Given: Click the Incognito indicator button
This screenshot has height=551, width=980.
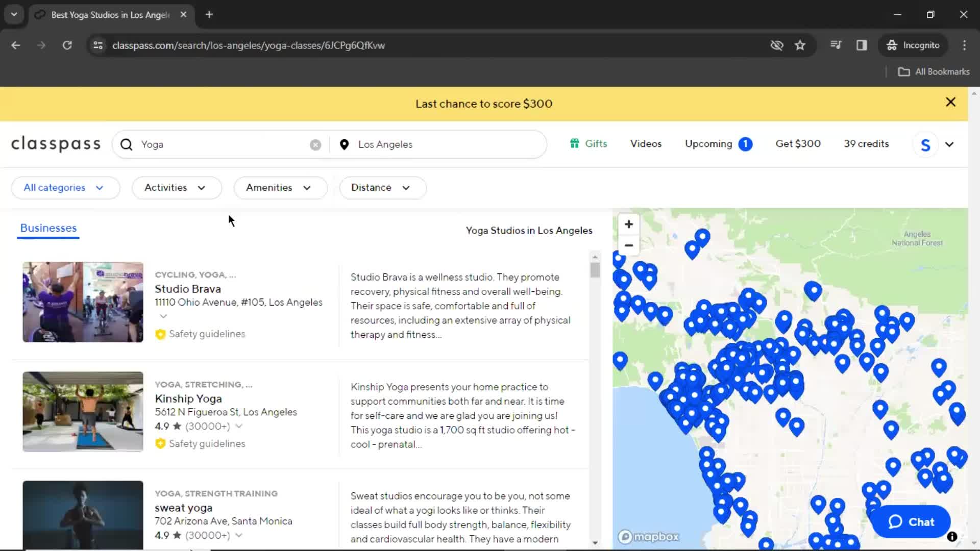Looking at the screenshot, I should pos(913,45).
